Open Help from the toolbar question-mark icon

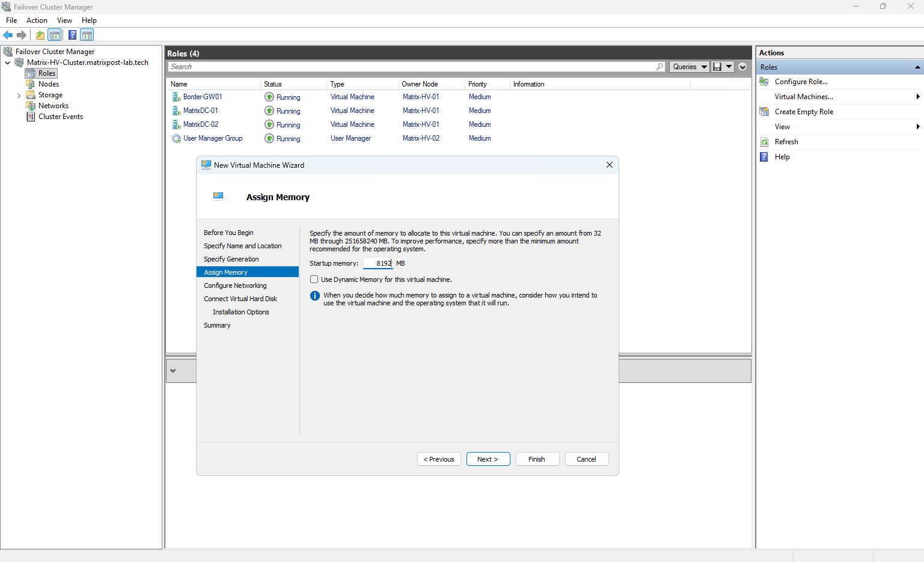(73, 35)
